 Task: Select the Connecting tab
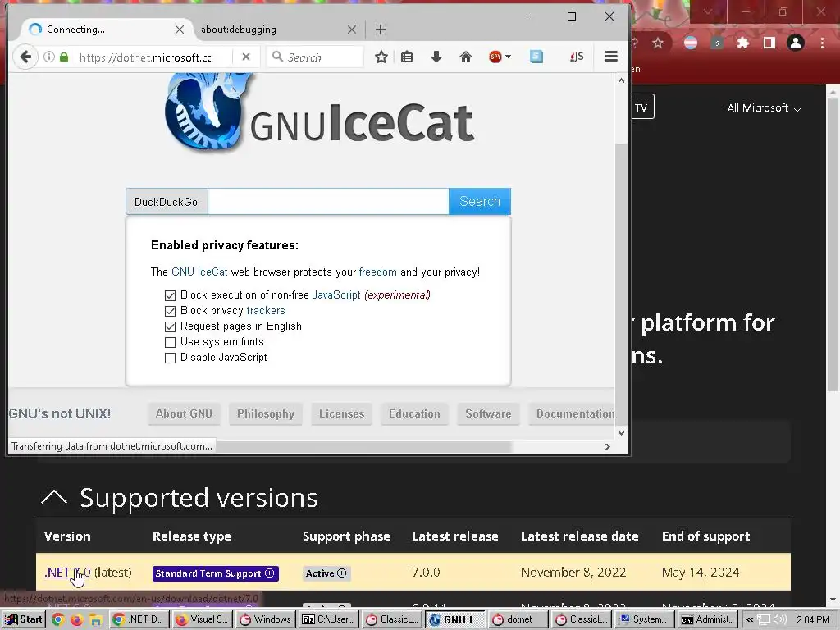[75, 30]
